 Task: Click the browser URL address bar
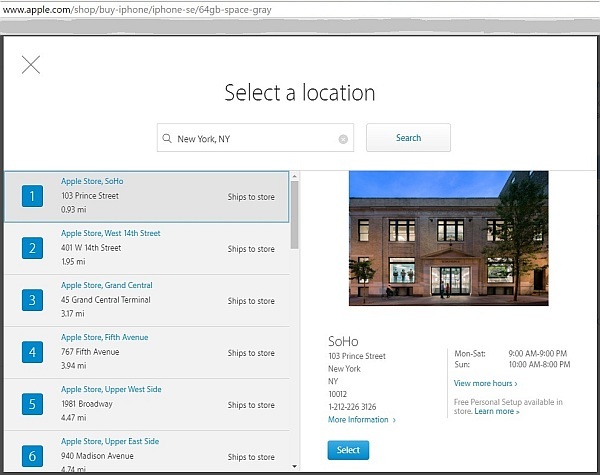300,10
